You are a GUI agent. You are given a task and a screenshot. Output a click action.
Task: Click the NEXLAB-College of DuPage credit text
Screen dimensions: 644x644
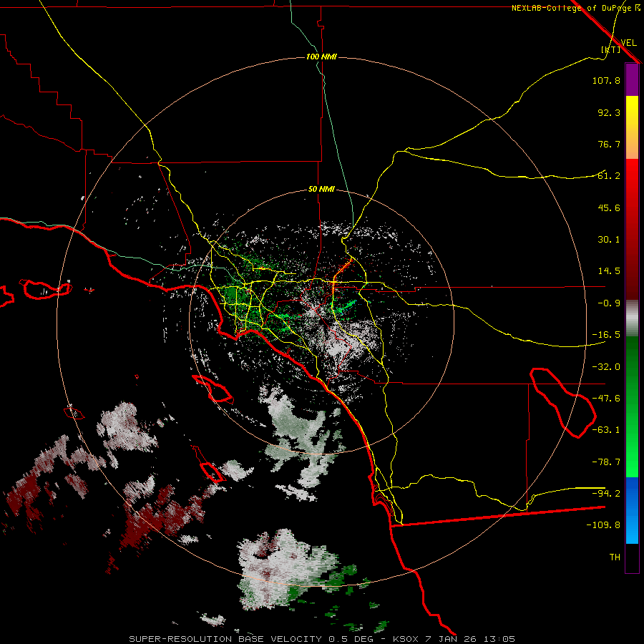click(575, 8)
